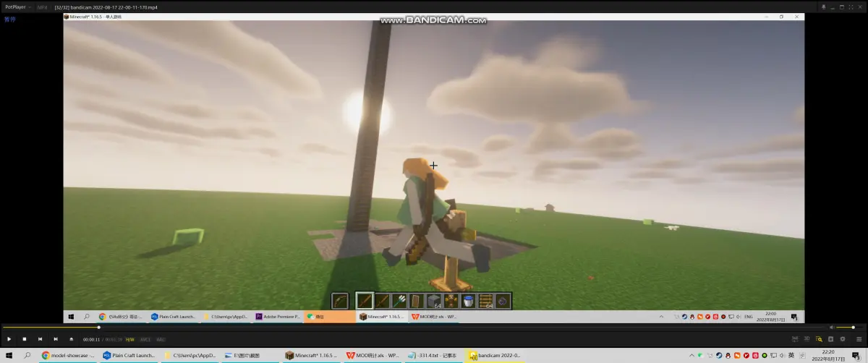This screenshot has width=868, height=363.
Task: Click the QQ penguin tray icon
Action: (x=728, y=355)
